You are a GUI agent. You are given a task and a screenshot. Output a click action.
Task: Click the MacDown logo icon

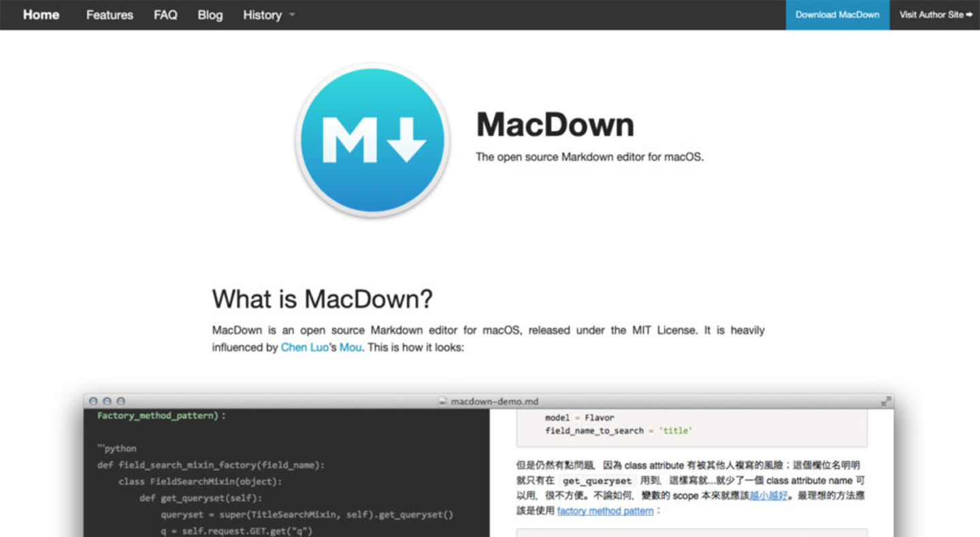[372, 140]
